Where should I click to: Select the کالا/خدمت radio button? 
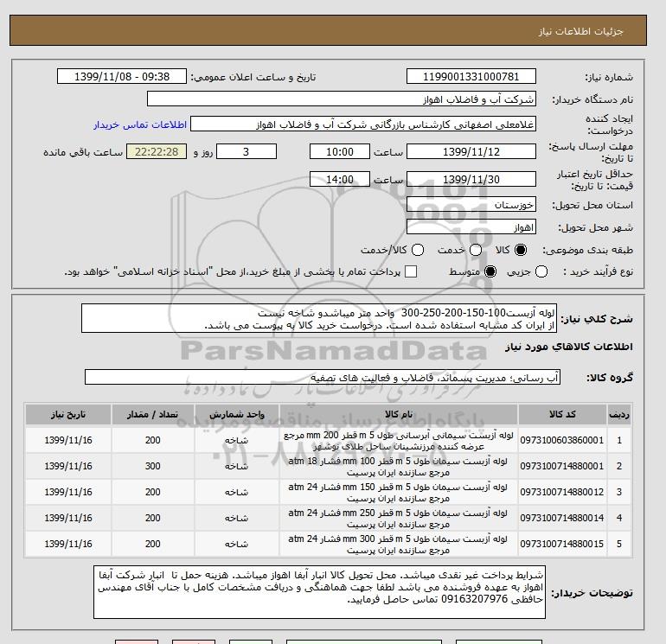click(418, 250)
